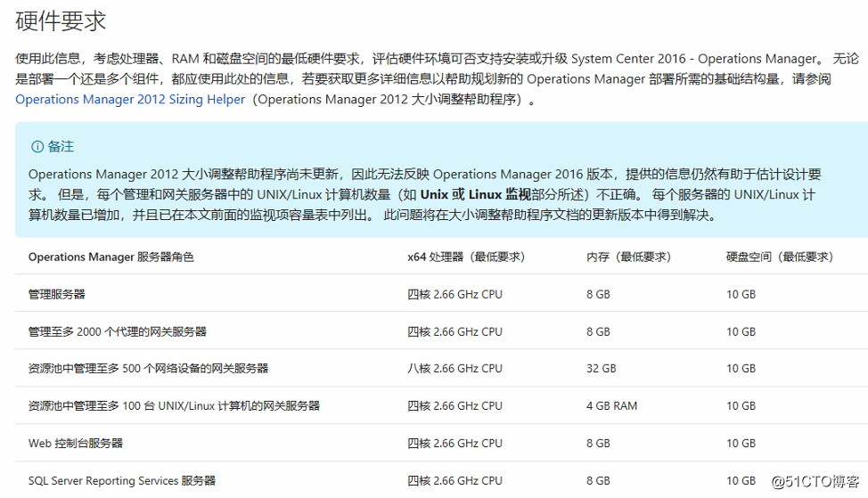Select 'SQL Server Reporting Services 服务器' row label

coord(122,481)
